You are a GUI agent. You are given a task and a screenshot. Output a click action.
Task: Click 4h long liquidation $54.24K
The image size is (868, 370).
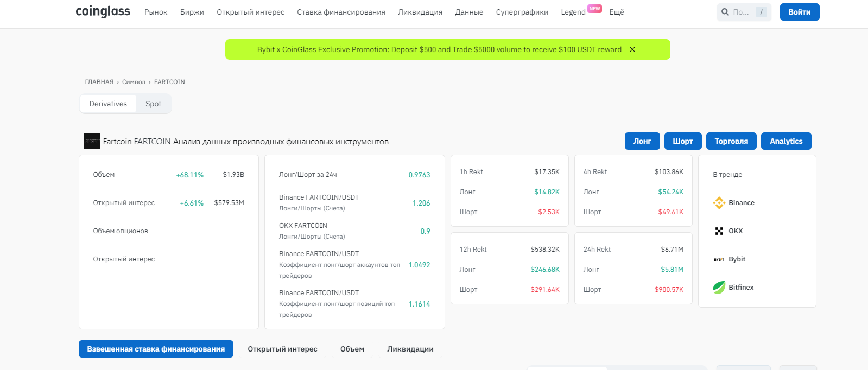(x=671, y=192)
